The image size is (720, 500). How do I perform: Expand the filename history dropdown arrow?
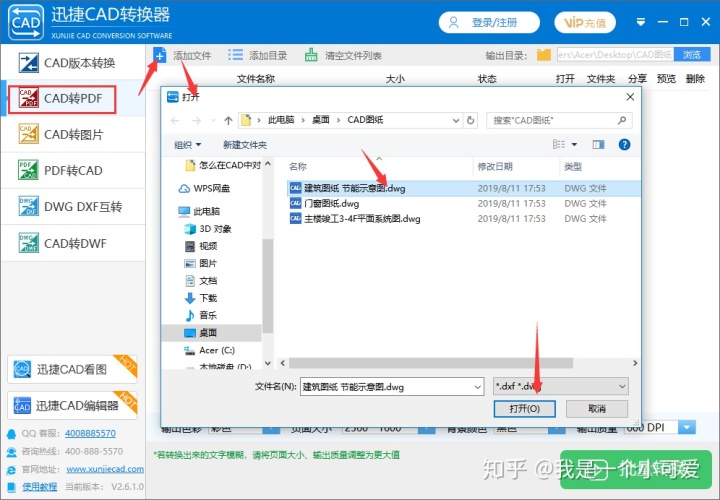click(478, 387)
